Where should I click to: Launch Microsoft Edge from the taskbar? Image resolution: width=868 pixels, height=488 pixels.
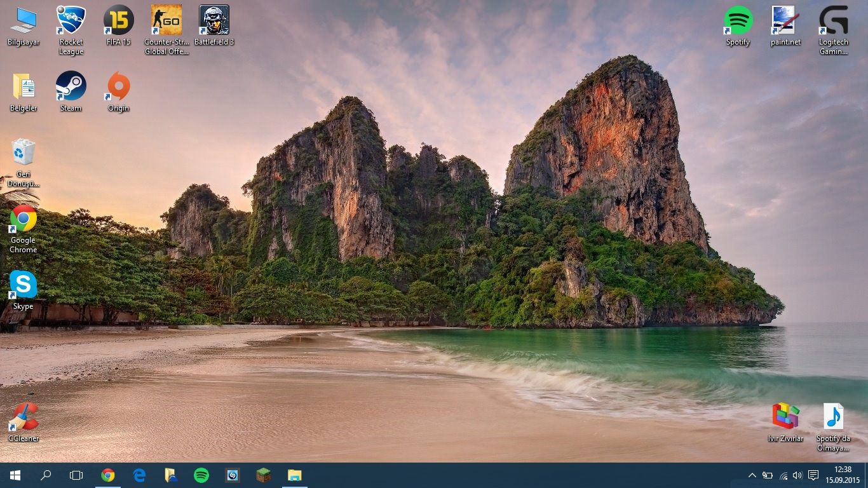point(139,475)
